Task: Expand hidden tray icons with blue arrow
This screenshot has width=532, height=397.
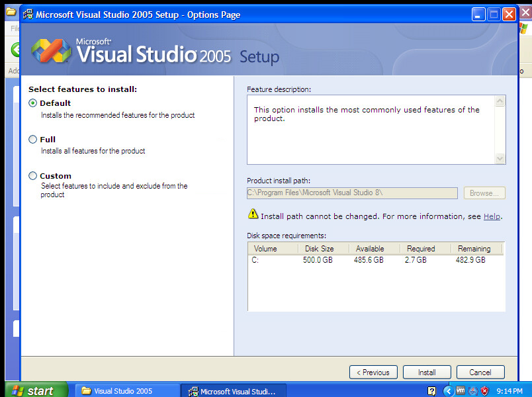Action: tap(448, 391)
